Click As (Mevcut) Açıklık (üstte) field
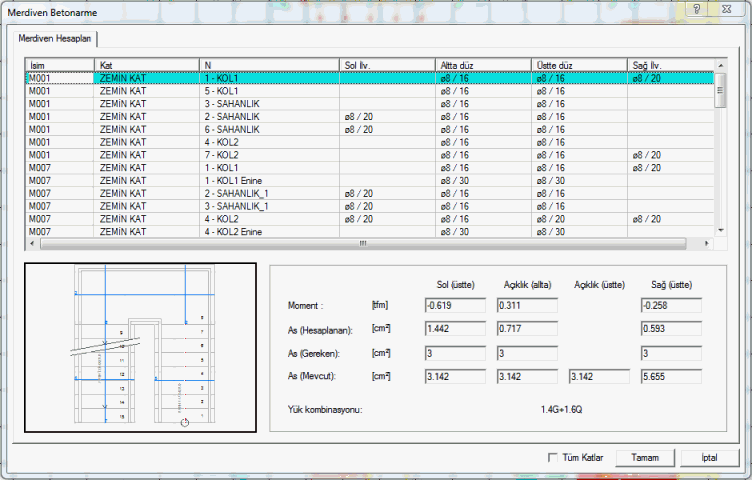Viewport: 752px width, 480px height. (x=599, y=376)
